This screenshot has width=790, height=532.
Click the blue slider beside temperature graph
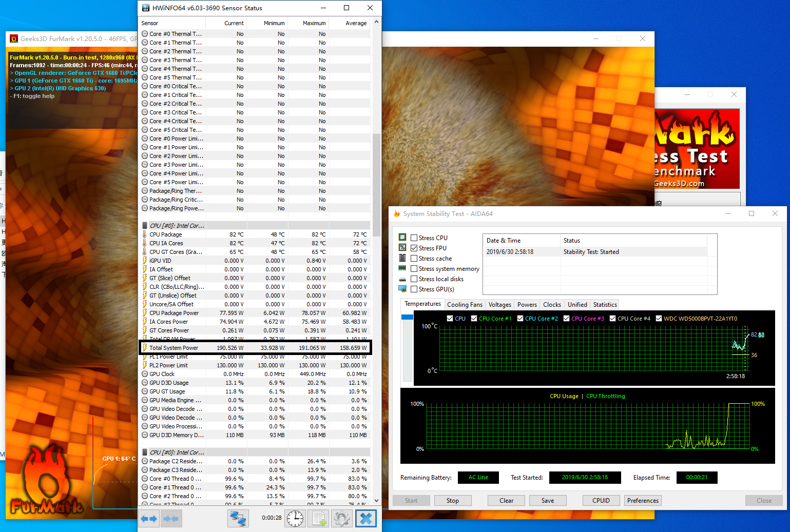(407, 317)
